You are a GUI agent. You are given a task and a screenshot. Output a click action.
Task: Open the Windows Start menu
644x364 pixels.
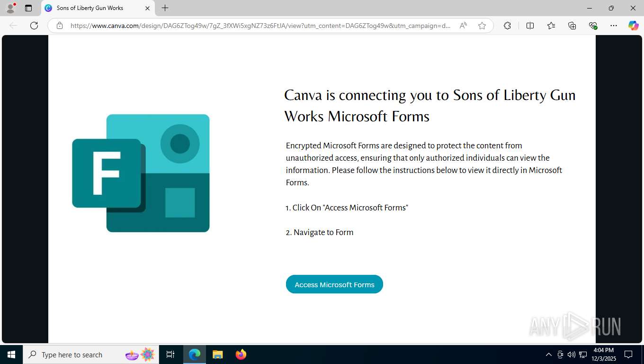point(11,355)
